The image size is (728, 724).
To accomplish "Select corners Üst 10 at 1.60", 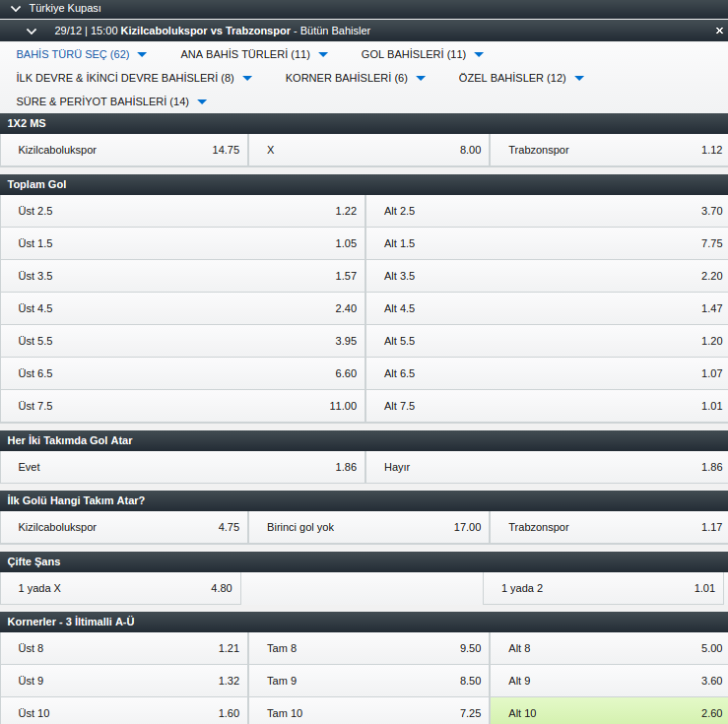I will tap(124, 711).
